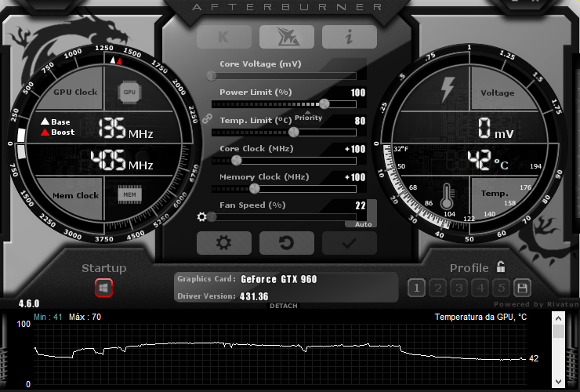This screenshot has height=392, width=580.
Task: Click the 135 MHz GPU clock readout
Action: [x=125, y=129]
